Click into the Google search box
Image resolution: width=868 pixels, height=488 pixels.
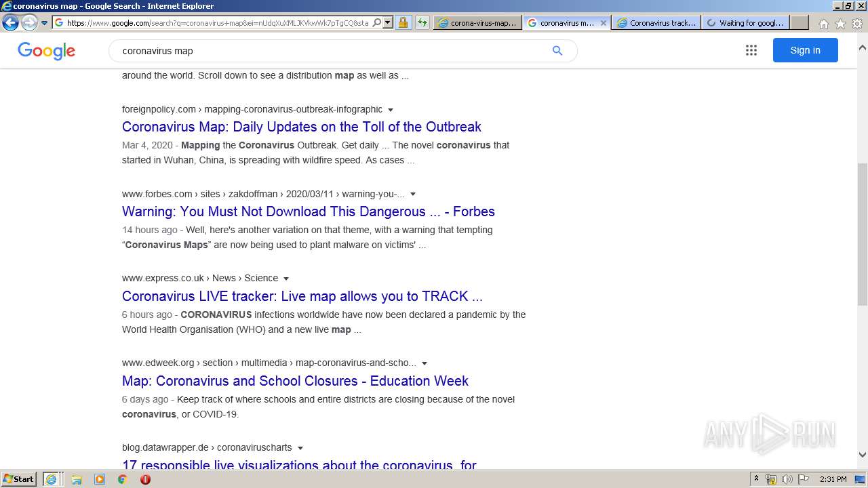[332, 51]
